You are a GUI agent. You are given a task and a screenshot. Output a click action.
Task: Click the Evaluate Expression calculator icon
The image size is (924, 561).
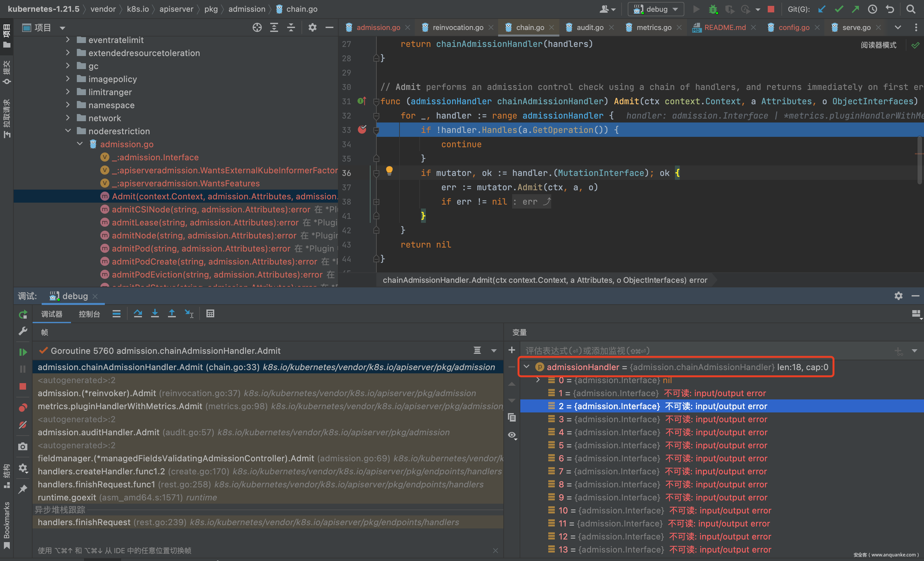point(210,314)
